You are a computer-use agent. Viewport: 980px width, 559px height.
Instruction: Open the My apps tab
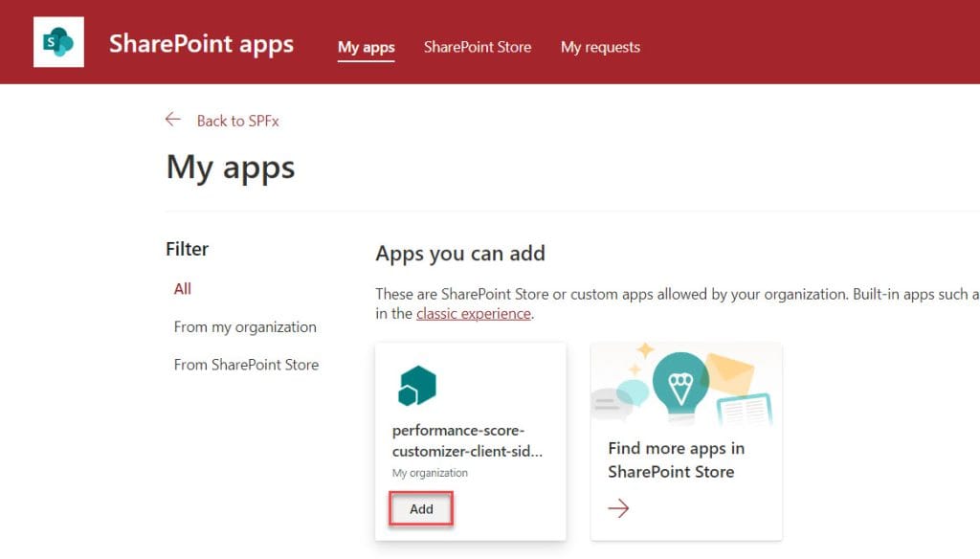point(367,47)
